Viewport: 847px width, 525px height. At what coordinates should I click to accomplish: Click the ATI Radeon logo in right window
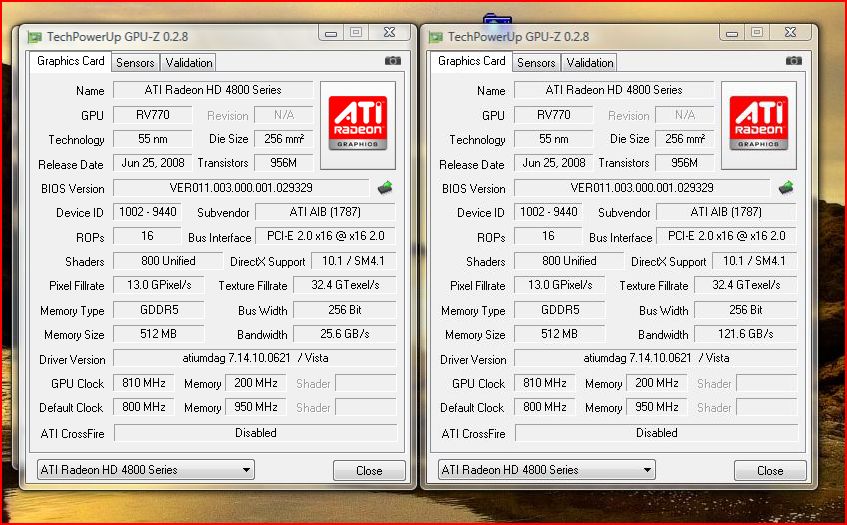point(758,123)
